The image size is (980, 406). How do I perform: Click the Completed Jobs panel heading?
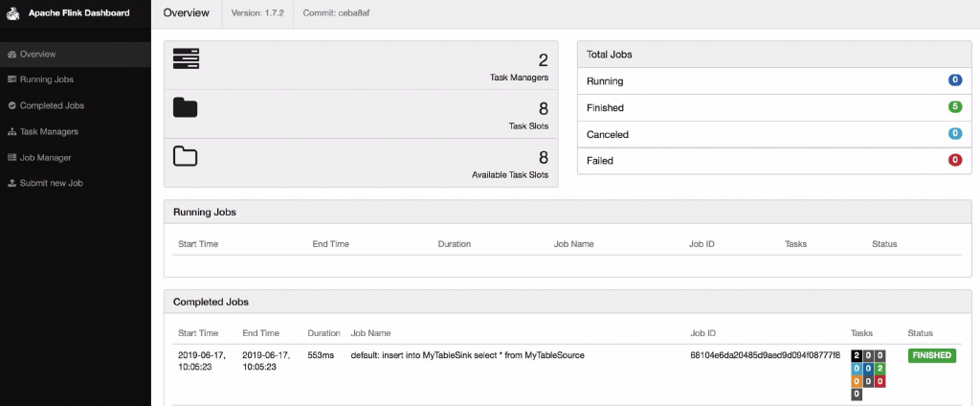click(211, 302)
